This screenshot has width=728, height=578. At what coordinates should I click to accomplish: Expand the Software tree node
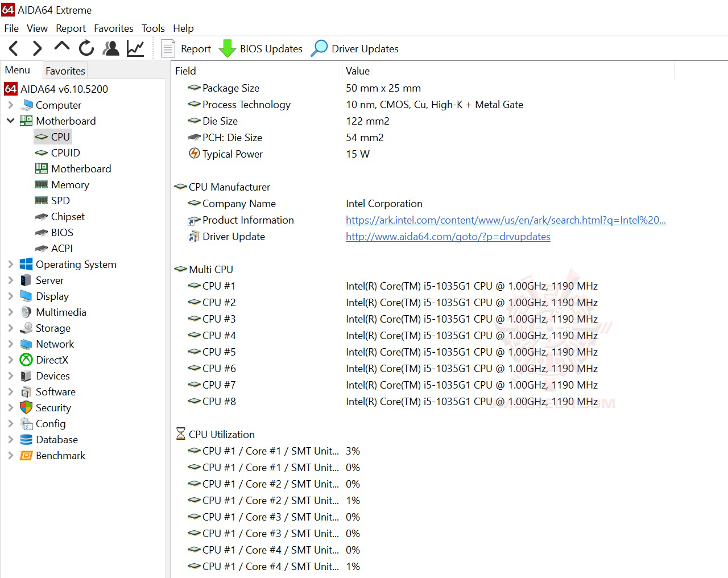10,391
